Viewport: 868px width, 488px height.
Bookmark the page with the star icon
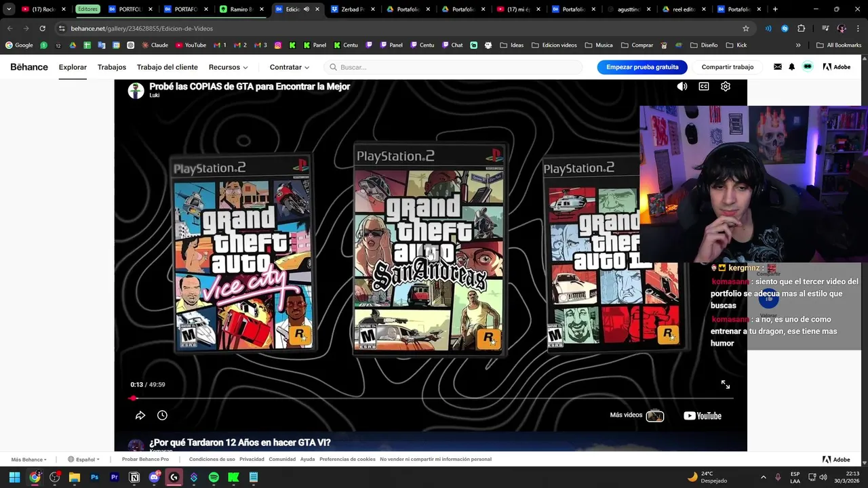click(746, 28)
